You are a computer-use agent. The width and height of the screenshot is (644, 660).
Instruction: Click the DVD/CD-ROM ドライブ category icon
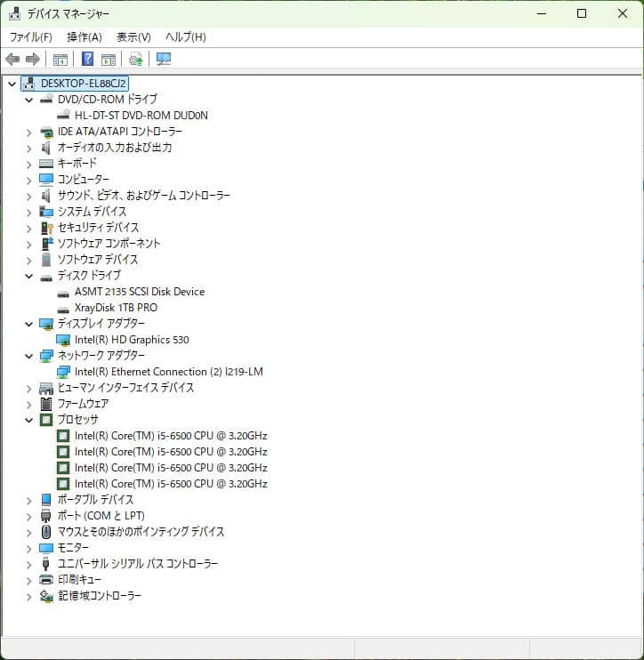(46, 100)
